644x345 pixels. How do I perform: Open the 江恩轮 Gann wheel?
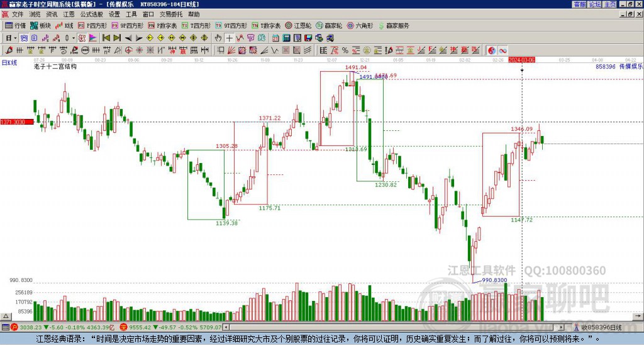point(298,25)
